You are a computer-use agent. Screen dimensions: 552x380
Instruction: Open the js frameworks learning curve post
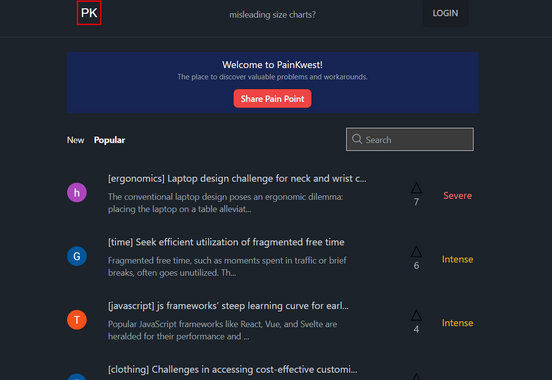(x=228, y=306)
